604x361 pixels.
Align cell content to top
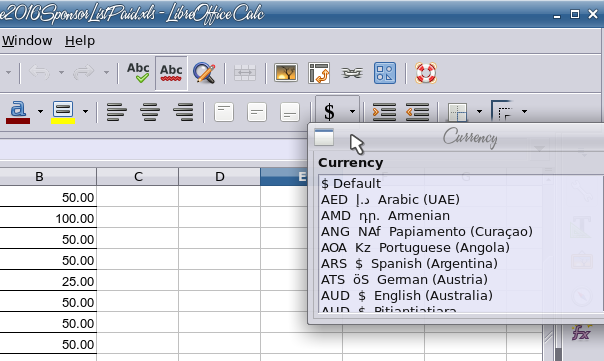pyautogui.click(x=224, y=112)
